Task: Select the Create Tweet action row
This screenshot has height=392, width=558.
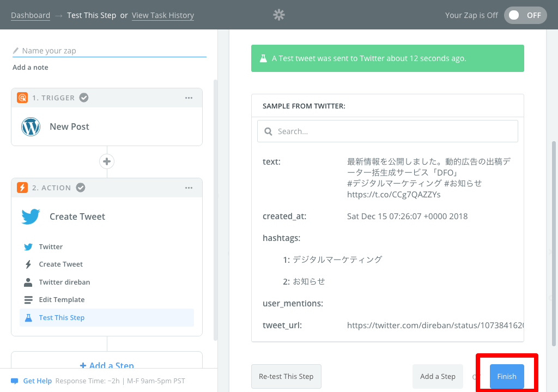Action: tap(107, 264)
